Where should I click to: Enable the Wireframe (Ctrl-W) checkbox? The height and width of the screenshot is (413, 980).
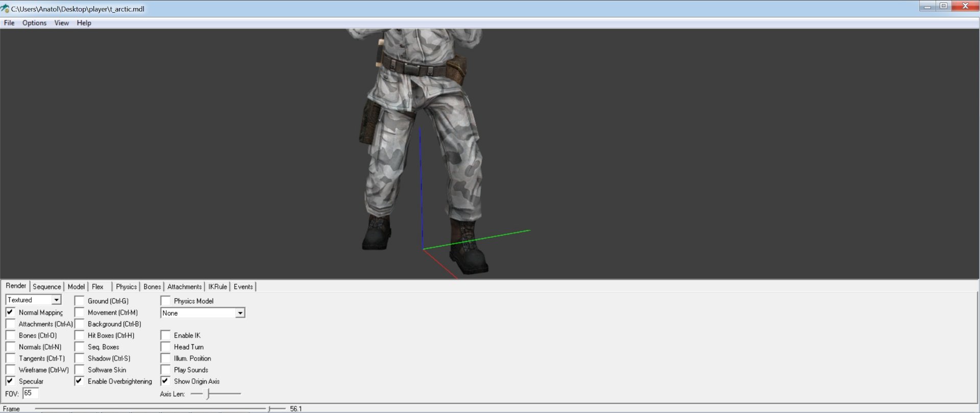point(10,370)
